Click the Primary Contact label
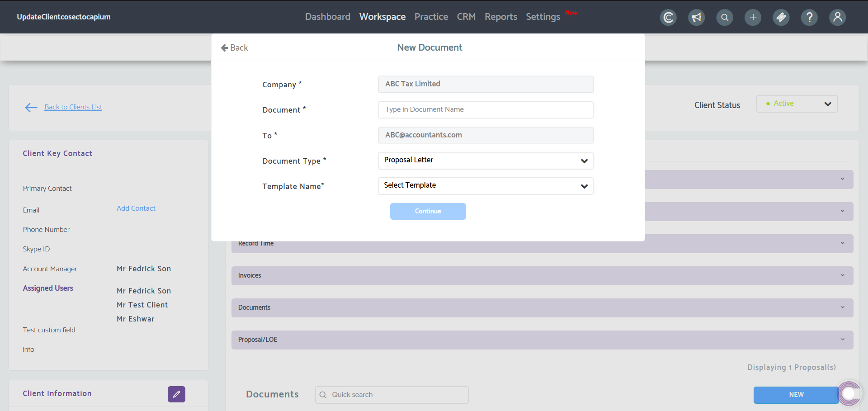 pos(47,189)
